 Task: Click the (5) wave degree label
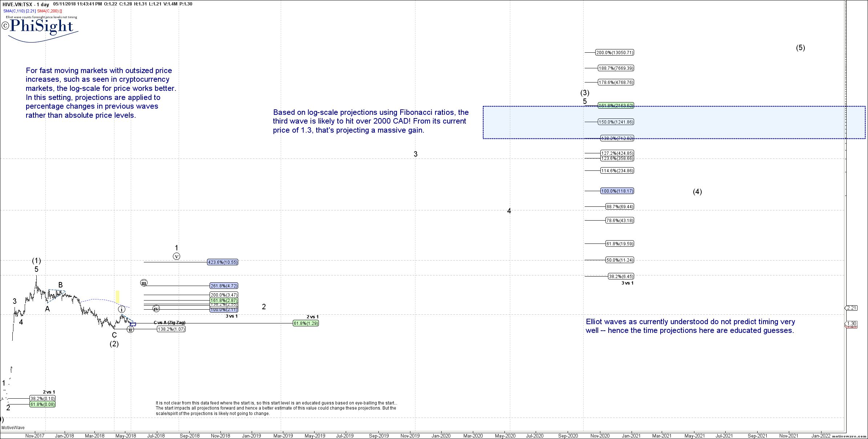click(800, 48)
